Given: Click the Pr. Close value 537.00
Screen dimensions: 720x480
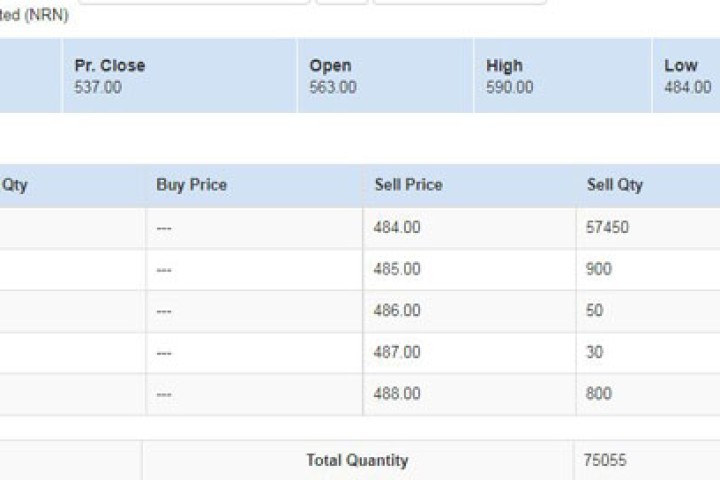Looking at the screenshot, I should (x=98, y=88).
